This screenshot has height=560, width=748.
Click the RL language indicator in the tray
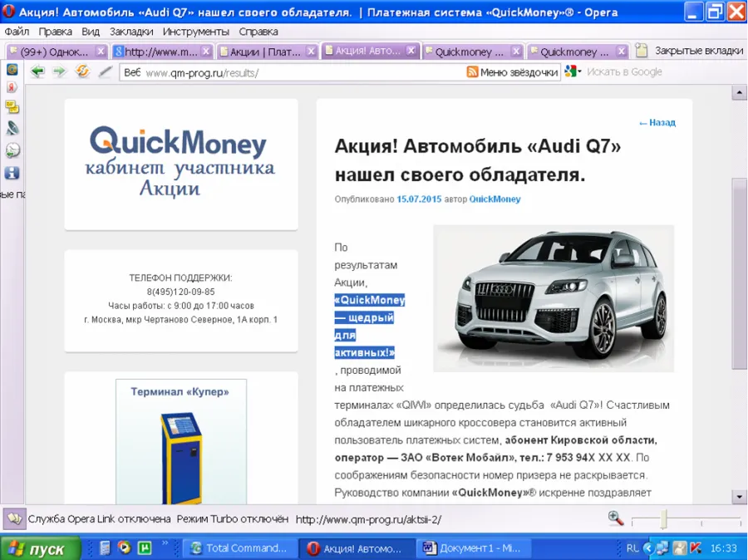[632, 548]
